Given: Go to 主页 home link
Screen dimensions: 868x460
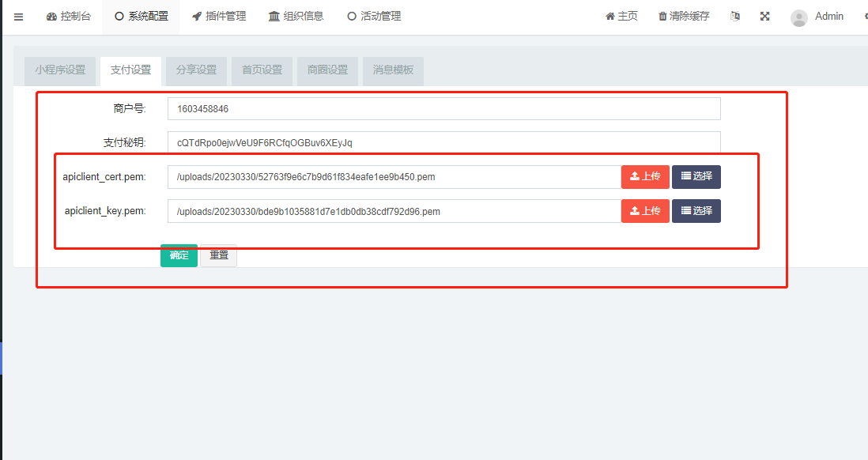Looking at the screenshot, I should point(621,17).
